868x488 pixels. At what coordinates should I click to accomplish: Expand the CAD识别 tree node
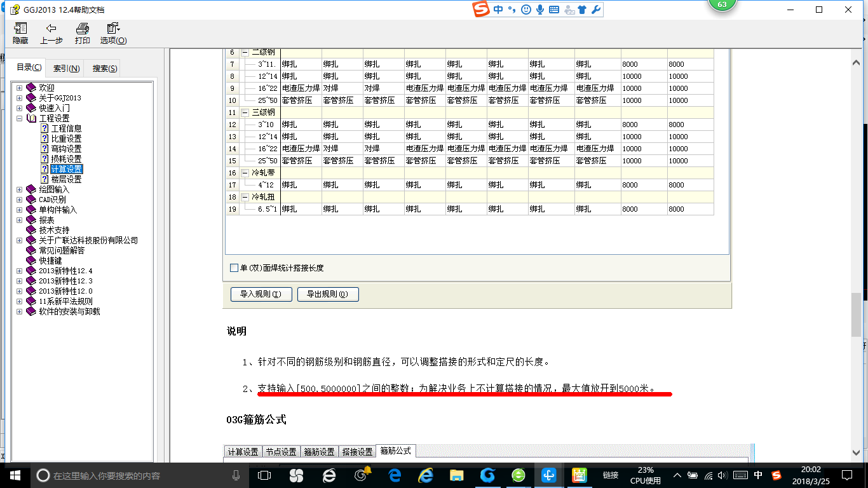pyautogui.click(x=19, y=200)
